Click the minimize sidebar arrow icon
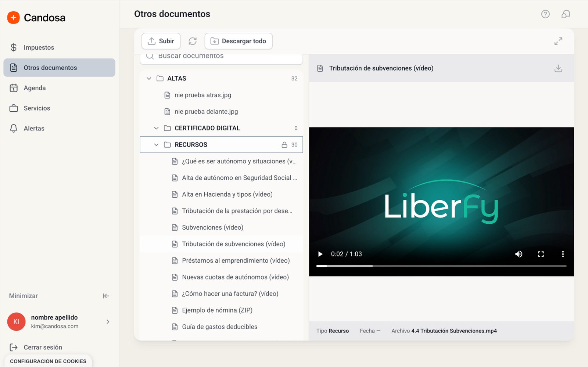Viewport: 588px width, 367px height. (106, 296)
